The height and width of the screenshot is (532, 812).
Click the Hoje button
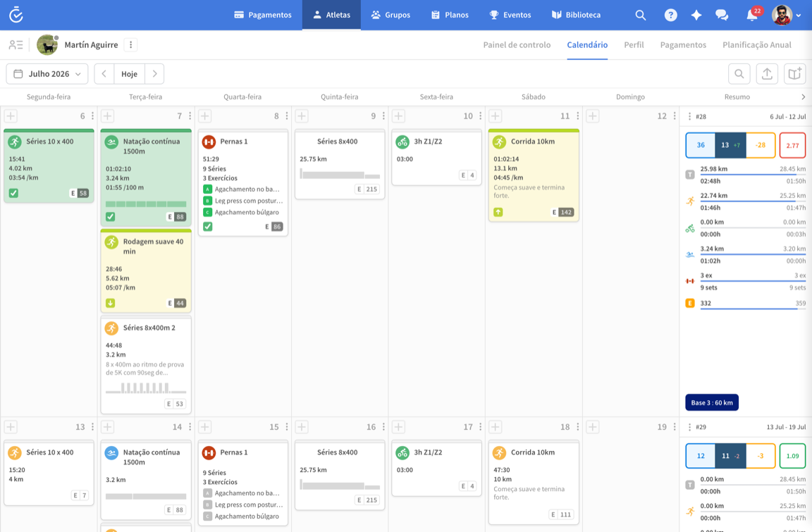coord(130,74)
